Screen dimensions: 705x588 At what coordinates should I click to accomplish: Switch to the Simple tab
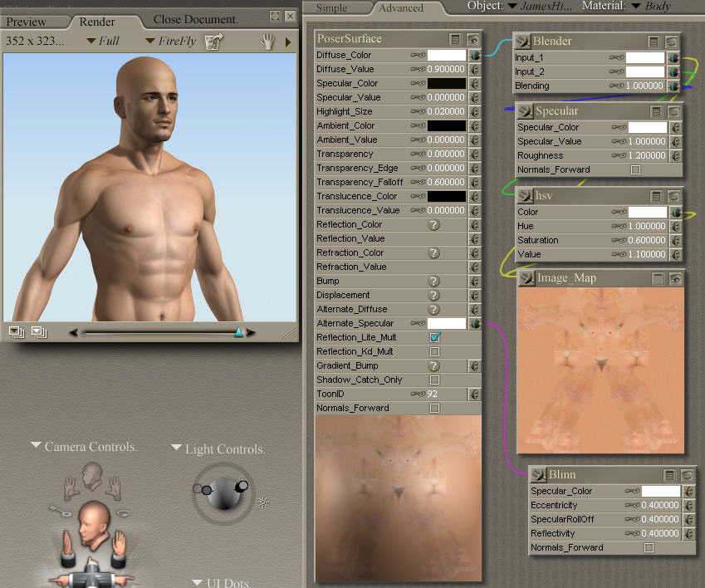(332, 7)
